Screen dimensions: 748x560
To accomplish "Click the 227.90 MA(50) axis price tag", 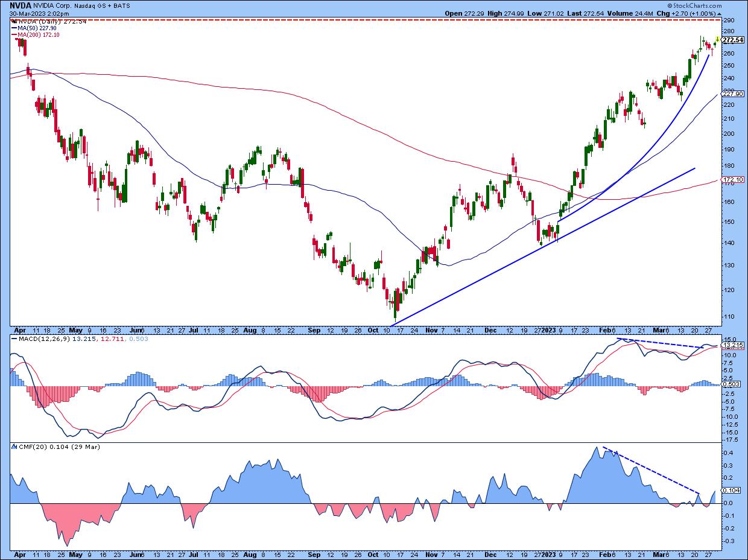I will 732,94.
